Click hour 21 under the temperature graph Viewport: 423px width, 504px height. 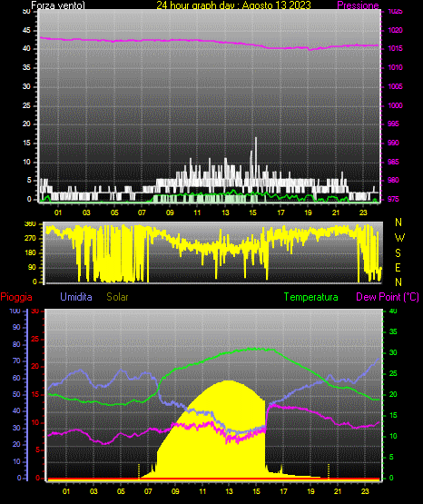[x=338, y=491]
